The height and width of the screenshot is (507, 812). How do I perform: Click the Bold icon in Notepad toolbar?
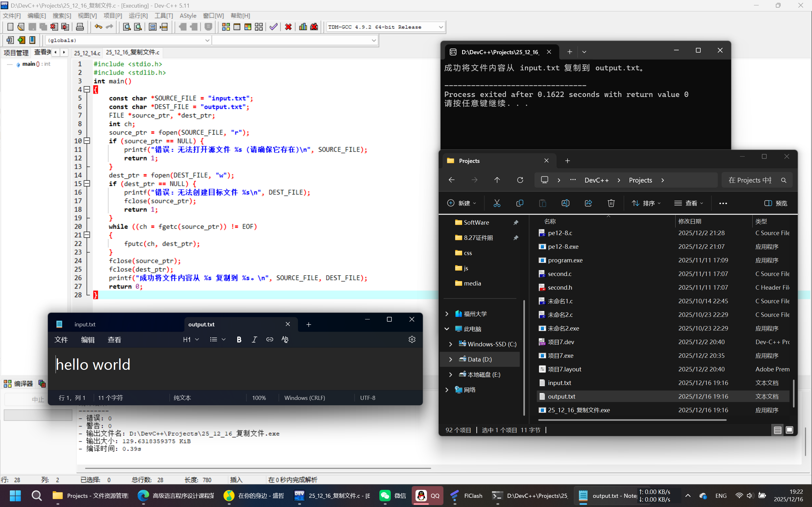click(239, 339)
